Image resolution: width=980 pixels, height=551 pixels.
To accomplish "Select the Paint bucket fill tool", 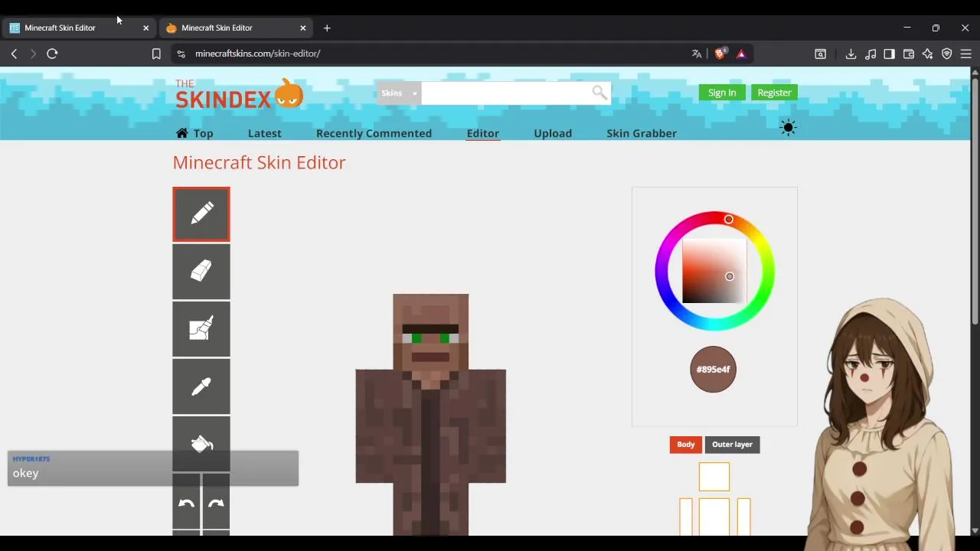I will (201, 444).
